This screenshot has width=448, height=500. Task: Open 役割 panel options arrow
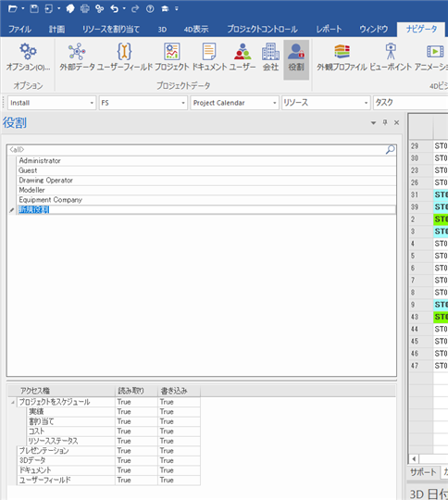[x=373, y=123]
